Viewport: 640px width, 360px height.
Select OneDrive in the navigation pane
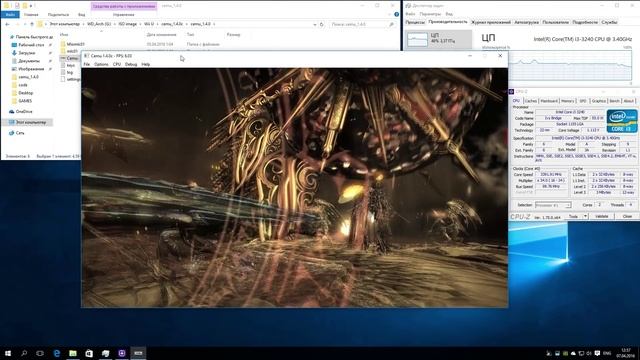pos(24,111)
